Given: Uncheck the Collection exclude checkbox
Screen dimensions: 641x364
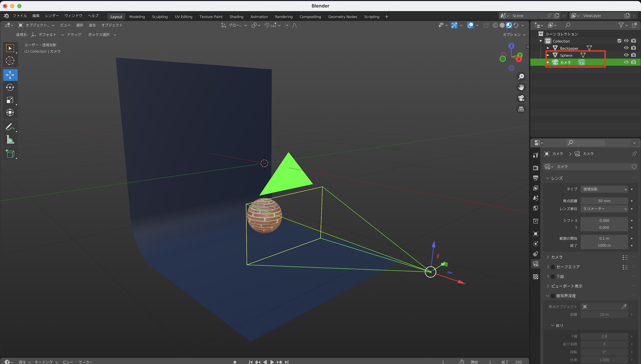Looking at the screenshot, I should (619, 41).
